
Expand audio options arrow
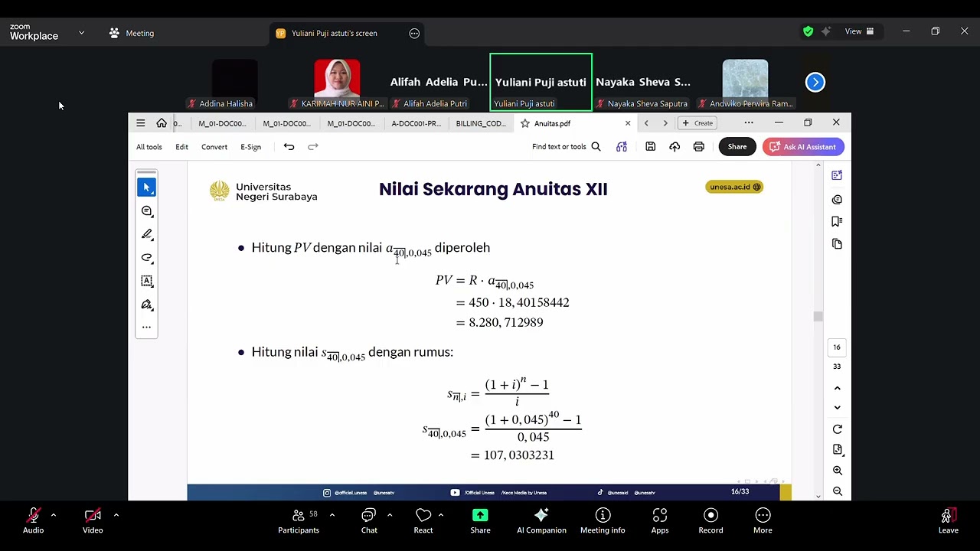(x=54, y=515)
